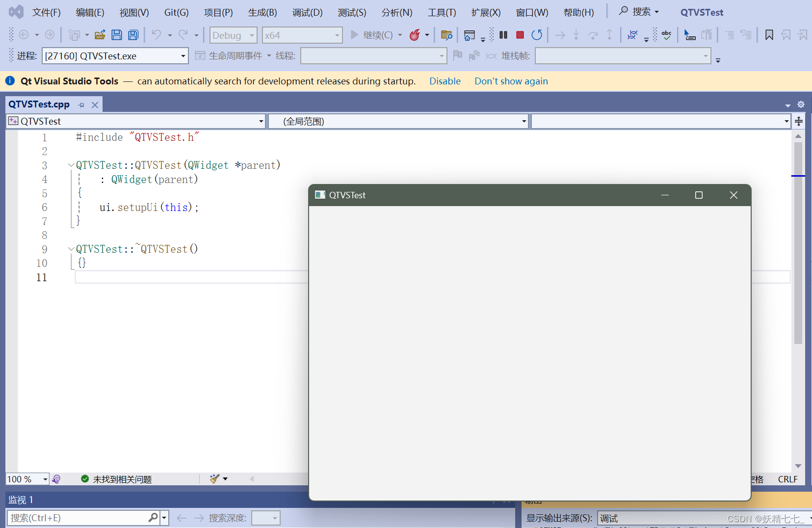
Task: Collapse the QTVSTest constructor code block
Action: (71, 165)
